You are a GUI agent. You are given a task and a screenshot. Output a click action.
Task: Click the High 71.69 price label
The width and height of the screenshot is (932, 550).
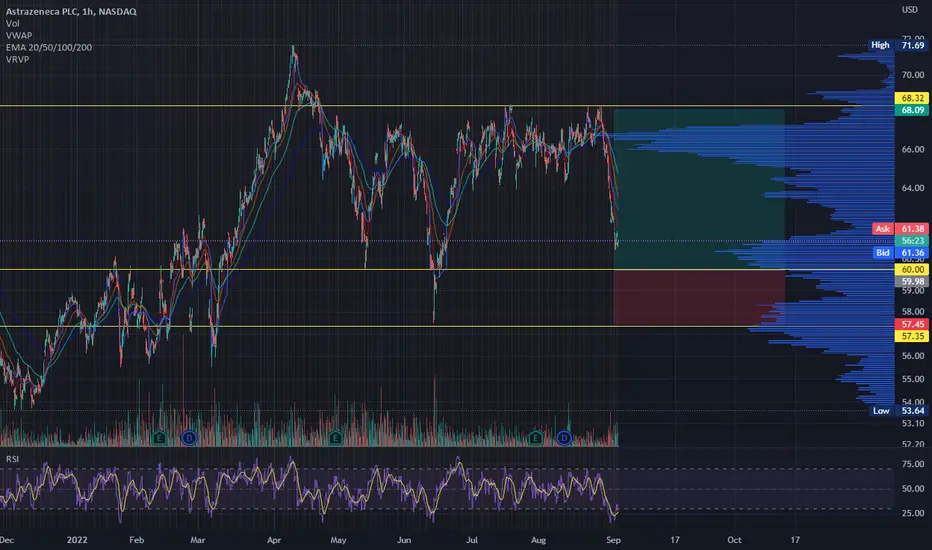click(898, 45)
